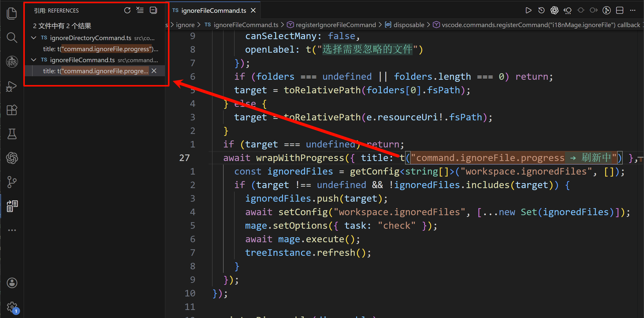644x318 pixels.
Task: Run the file with play button
Action: tap(528, 10)
